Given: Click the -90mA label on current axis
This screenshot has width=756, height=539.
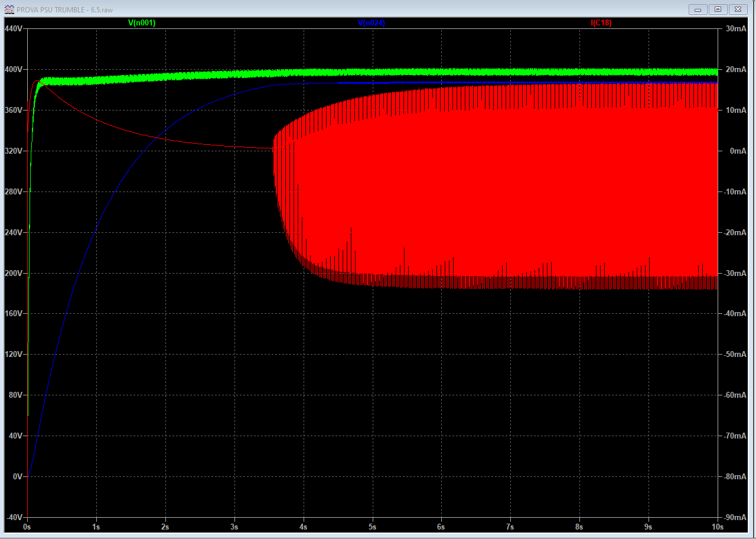Looking at the screenshot, I should click(x=735, y=517).
